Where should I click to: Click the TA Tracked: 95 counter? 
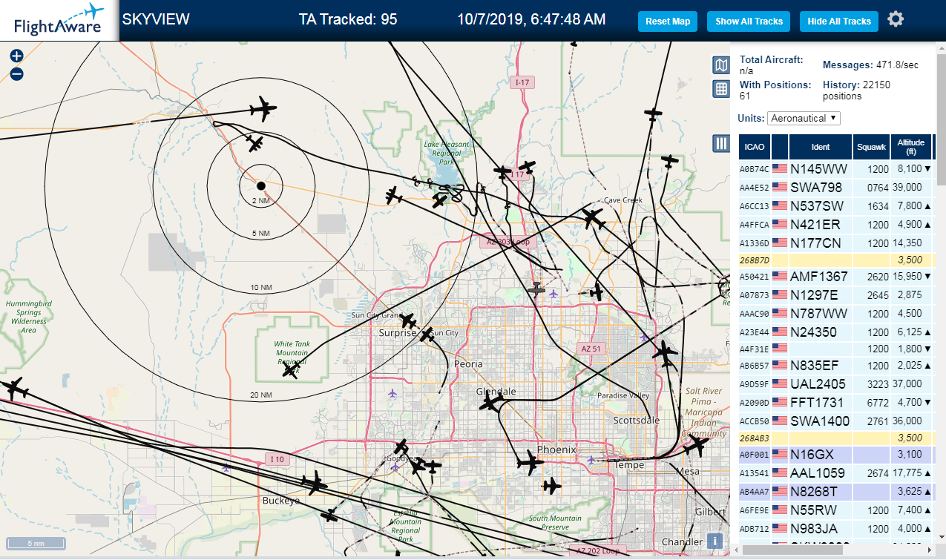pyautogui.click(x=348, y=19)
